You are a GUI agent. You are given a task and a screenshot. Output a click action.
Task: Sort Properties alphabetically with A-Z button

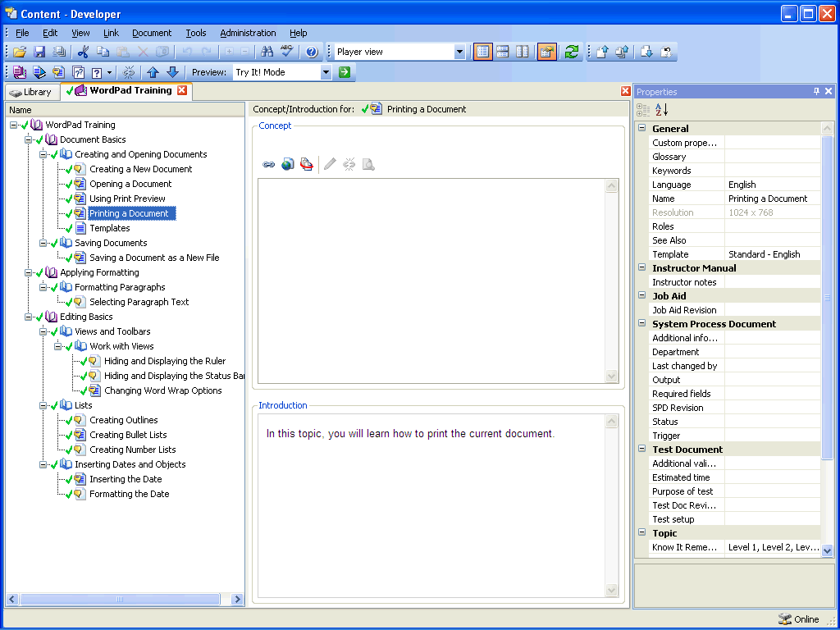point(662,110)
